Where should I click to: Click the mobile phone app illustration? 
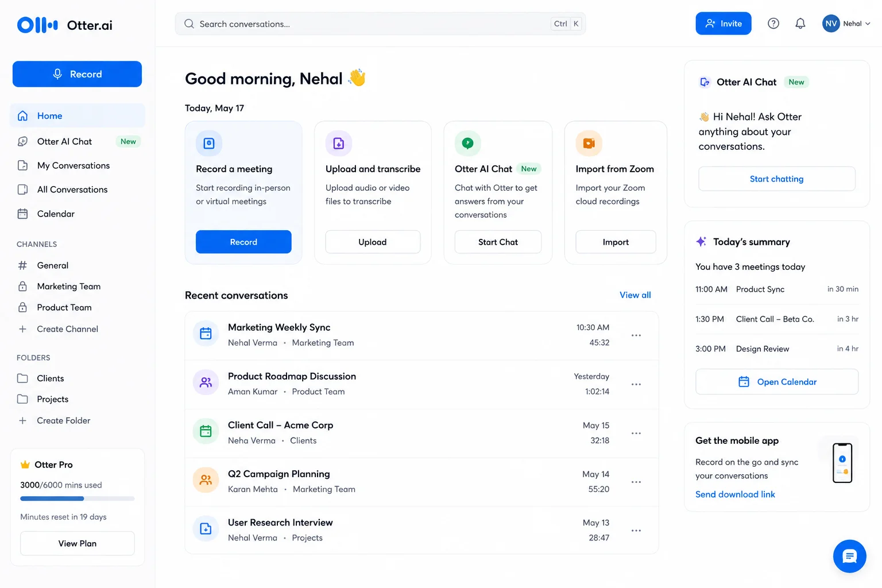842,463
